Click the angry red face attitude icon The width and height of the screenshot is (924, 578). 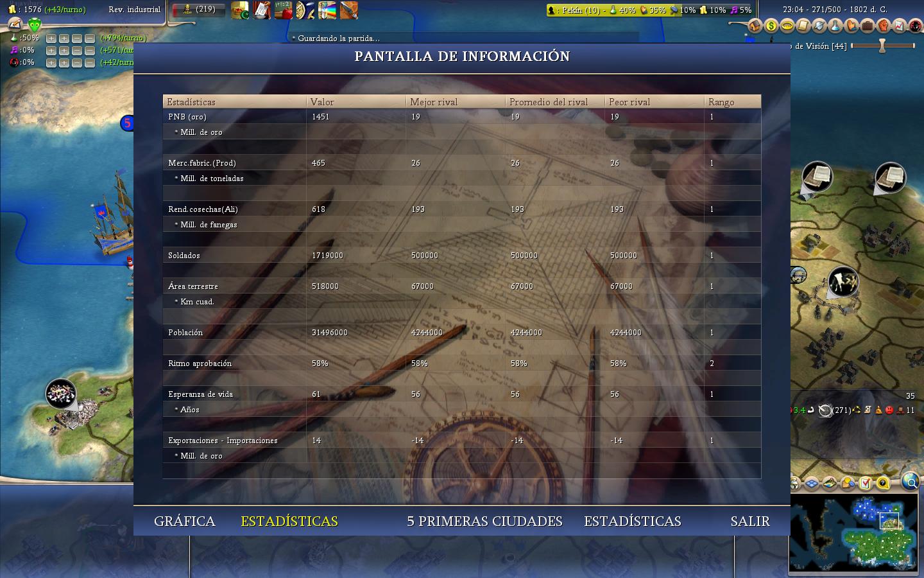pos(889,410)
